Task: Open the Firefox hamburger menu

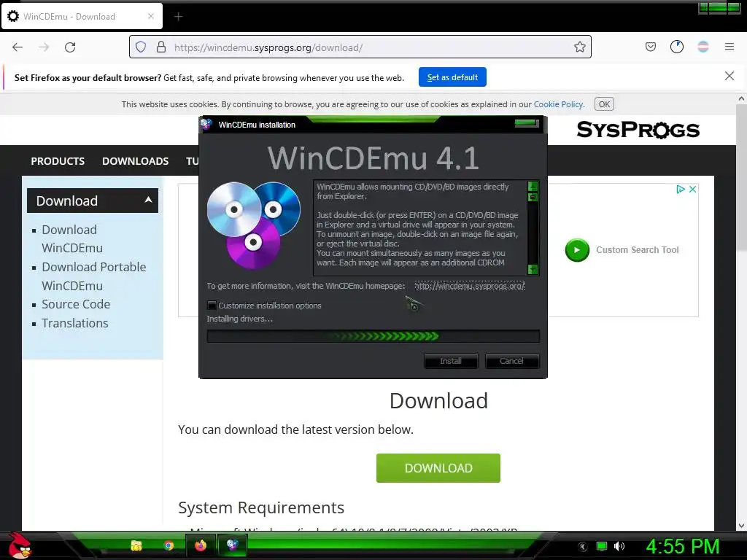Action: point(729,47)
